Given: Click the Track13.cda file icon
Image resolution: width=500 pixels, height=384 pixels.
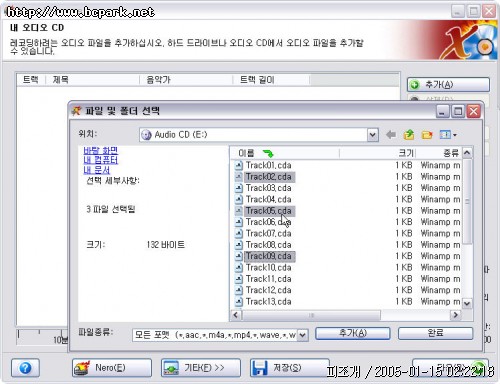Looking at the screenshot, I should [x=238, y=301].
